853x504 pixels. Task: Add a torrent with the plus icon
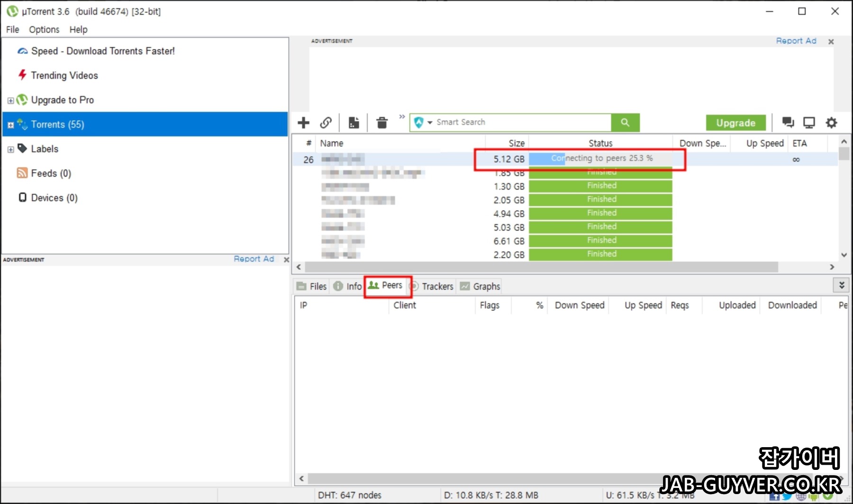point(303,123)
